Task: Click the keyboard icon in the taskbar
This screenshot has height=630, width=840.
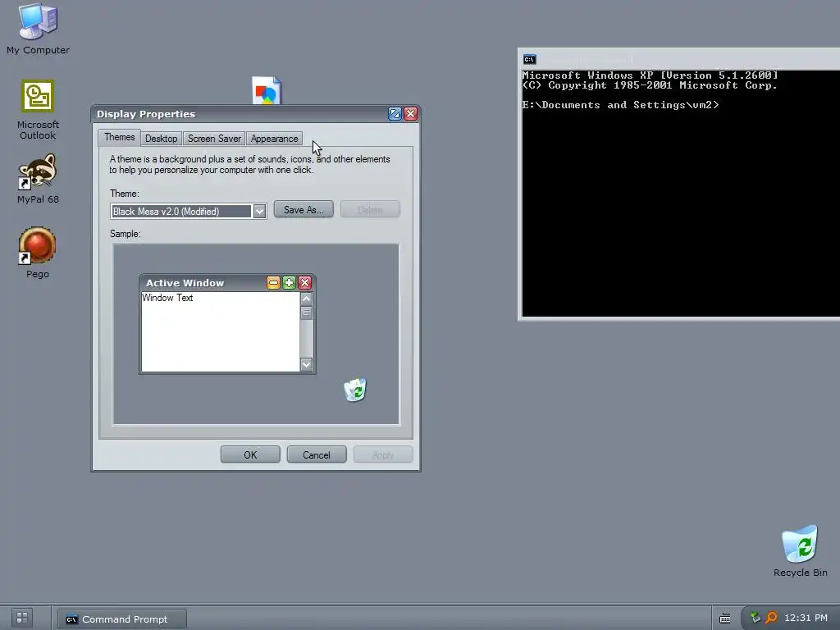Action: click(725, 619)
